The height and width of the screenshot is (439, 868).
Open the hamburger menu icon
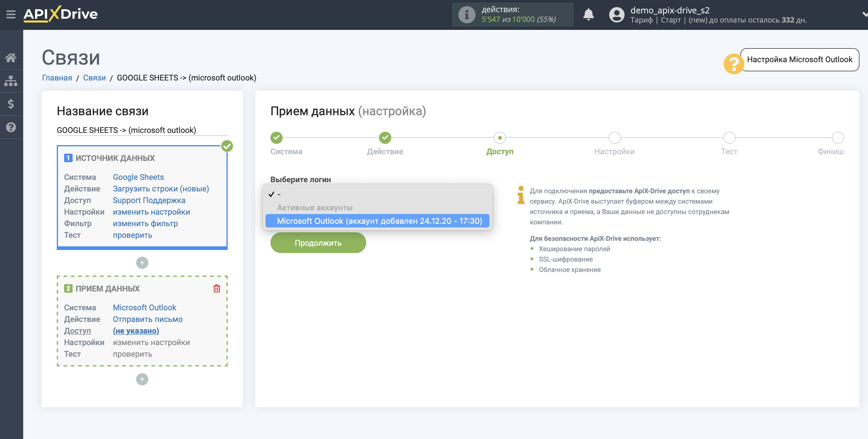pyautogui.click(x=11, y=14)
